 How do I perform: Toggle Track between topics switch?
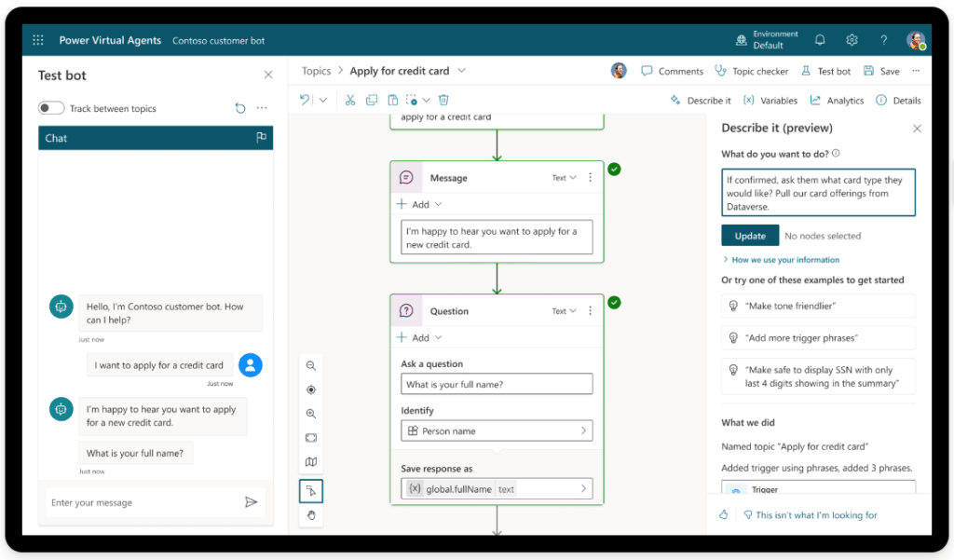(51, 108)
